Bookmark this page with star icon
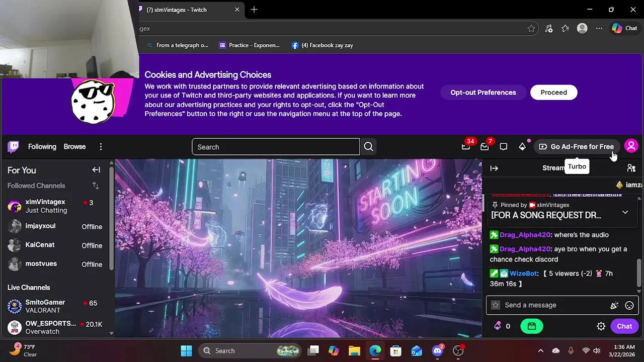The image size is (644, 362). pyautogui.click(x=531, y=29)
